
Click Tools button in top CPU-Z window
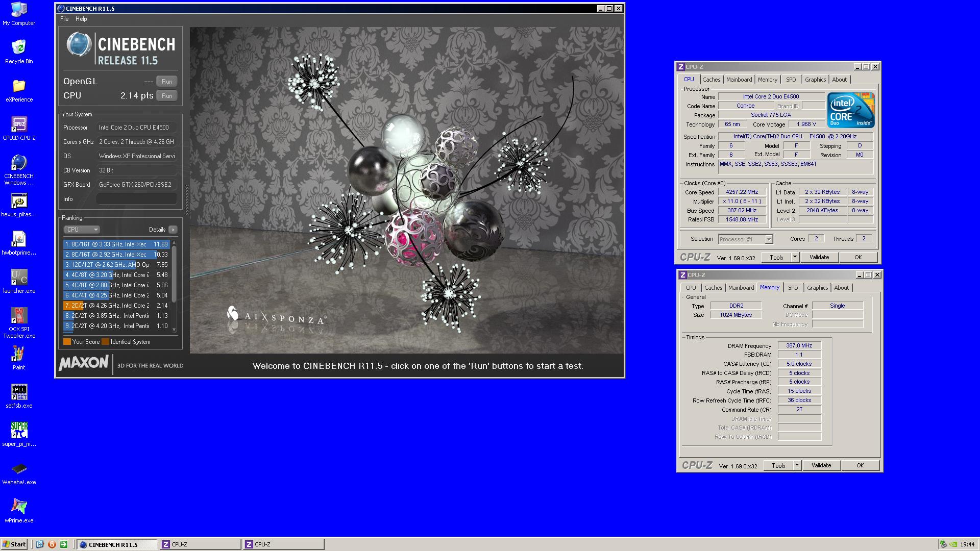[776, 258]
